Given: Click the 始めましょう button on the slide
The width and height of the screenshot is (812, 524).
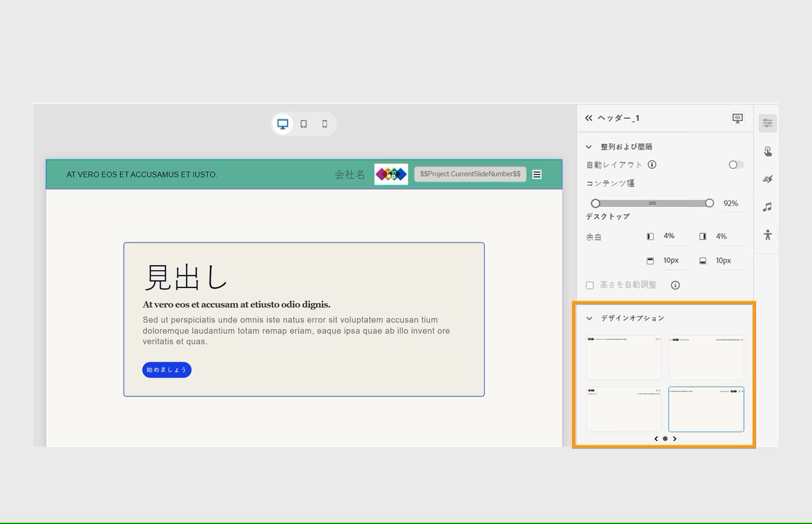Looking at the screenshot, I should 167,370.
